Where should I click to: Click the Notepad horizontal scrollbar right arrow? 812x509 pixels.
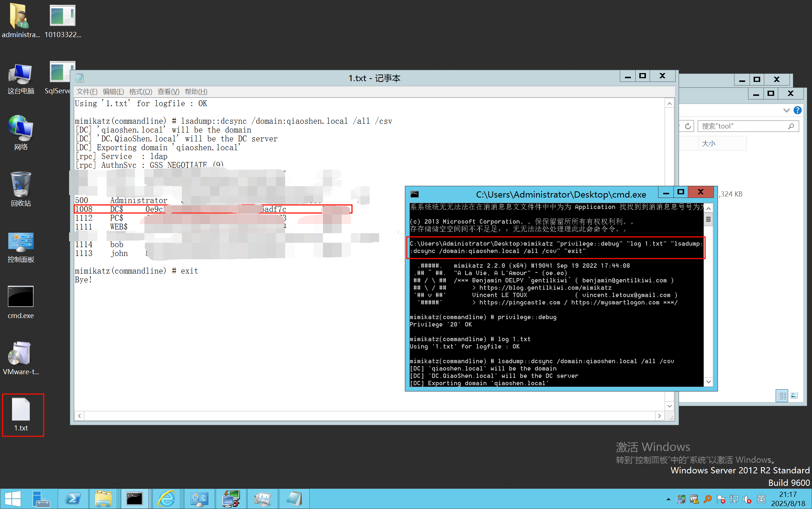tap(659, 416)
